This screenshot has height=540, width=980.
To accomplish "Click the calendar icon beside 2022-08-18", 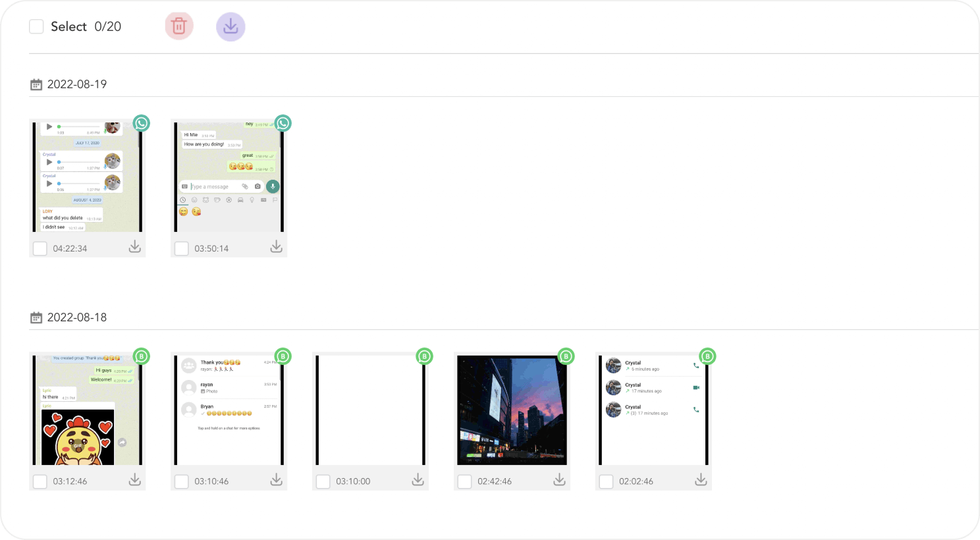I will [36, 317].
